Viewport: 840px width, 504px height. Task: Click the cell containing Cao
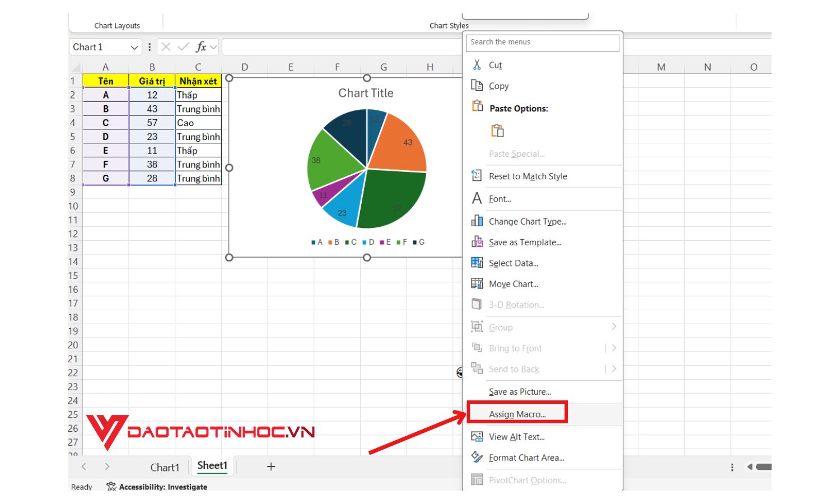click(198, 123)
